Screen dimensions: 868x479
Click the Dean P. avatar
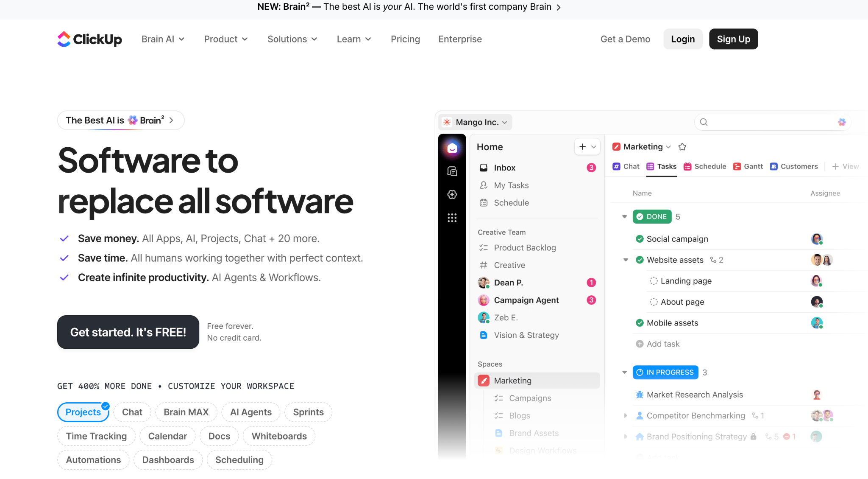[x=484, y=283]
